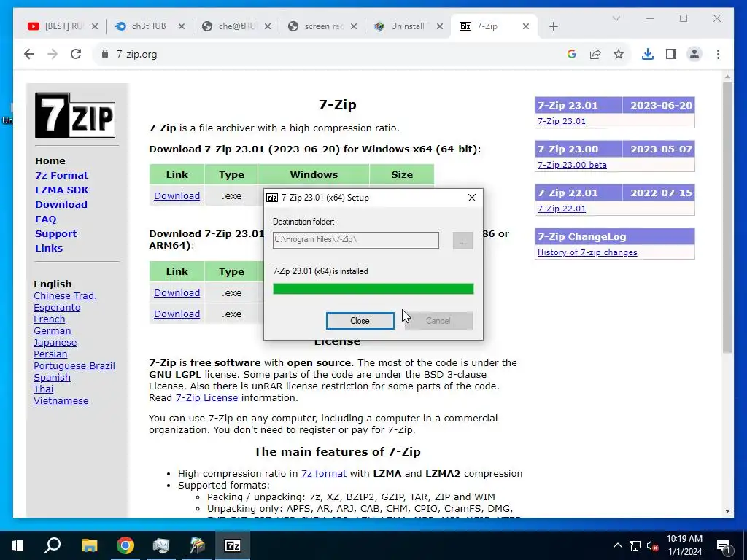The image size is (747, 560).
Task: Go back using browser back arrow
Action: click(x=29, y=54)
